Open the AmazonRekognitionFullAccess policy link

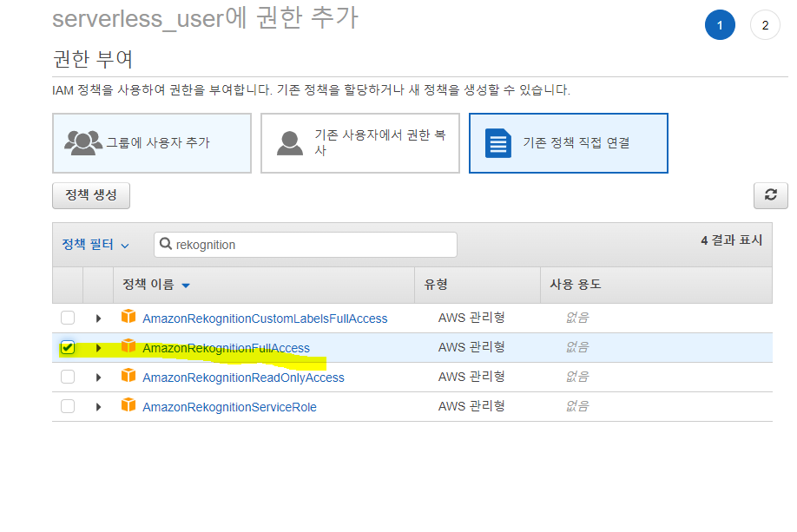(x=227, y=348)
